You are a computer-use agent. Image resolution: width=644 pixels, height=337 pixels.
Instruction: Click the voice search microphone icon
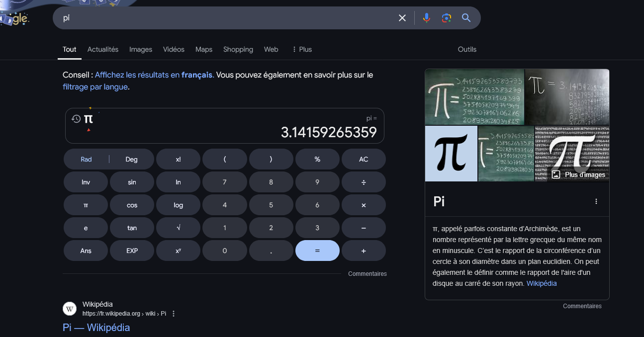pyautogui.click(x=426, y=18)
